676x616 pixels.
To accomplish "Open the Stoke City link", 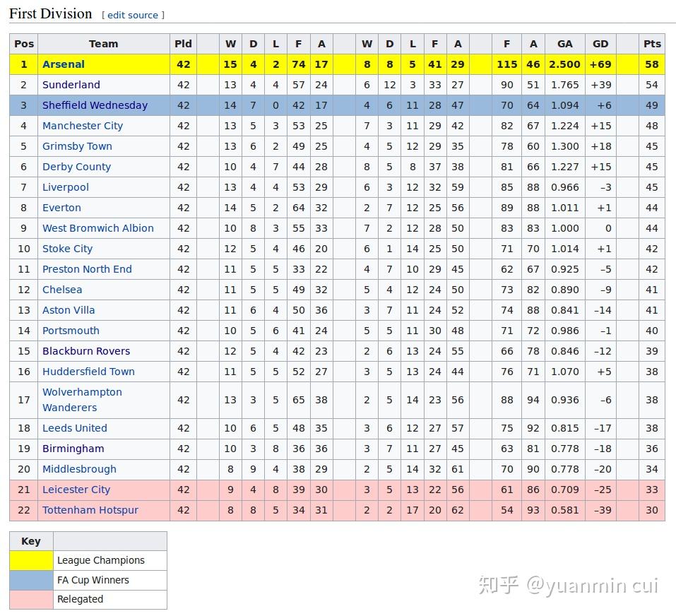I will [x=67, y=249].
